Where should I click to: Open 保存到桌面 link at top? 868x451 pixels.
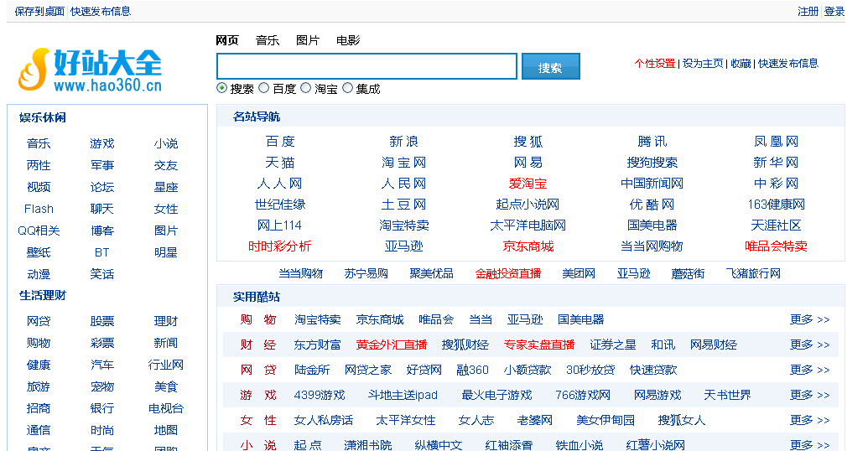(x=39, y=12)
